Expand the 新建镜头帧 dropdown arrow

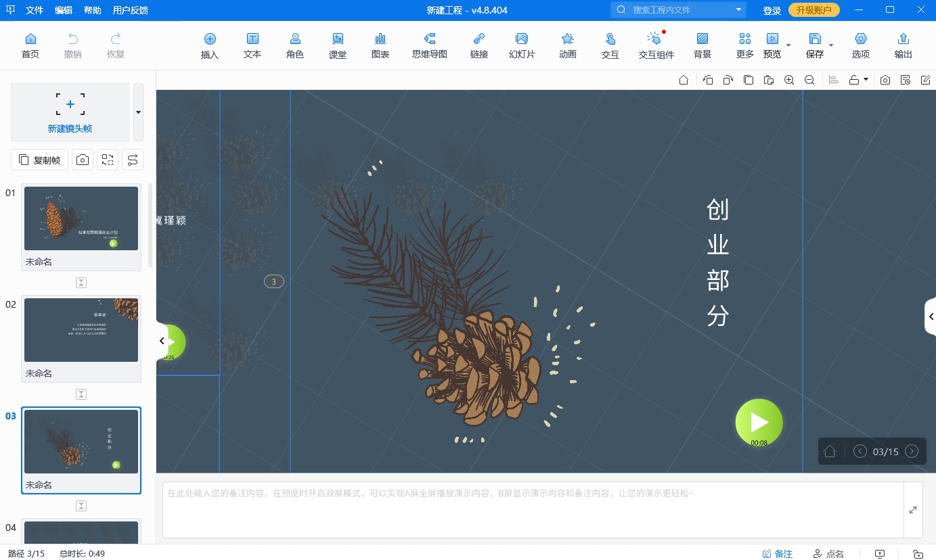click(x=138, y=112)
